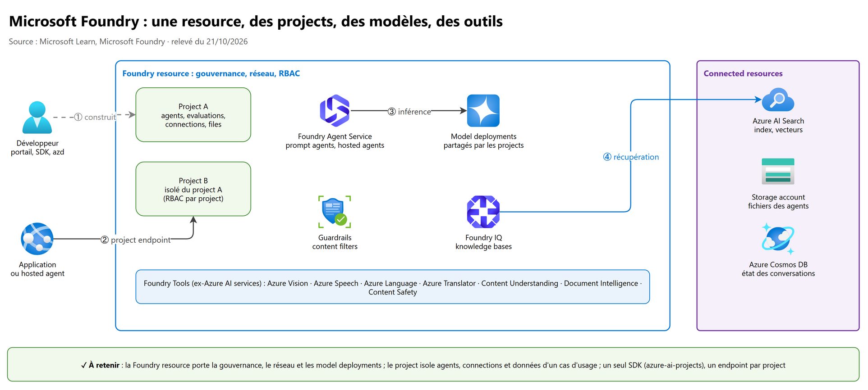This screenshot has width=868, height=390.
Task: Select the Project A box
Action: point(193,115)
